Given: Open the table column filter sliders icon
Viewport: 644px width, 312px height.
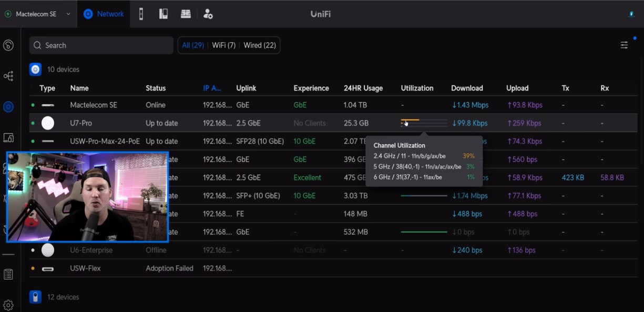Looking at the screenshot, I should [624, 45].
